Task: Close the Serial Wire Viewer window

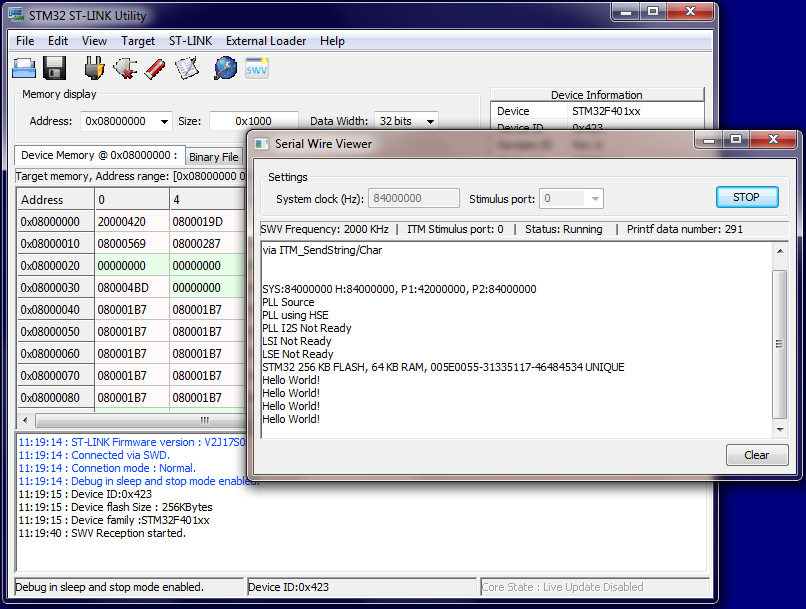Action: (x=773, y=140)
